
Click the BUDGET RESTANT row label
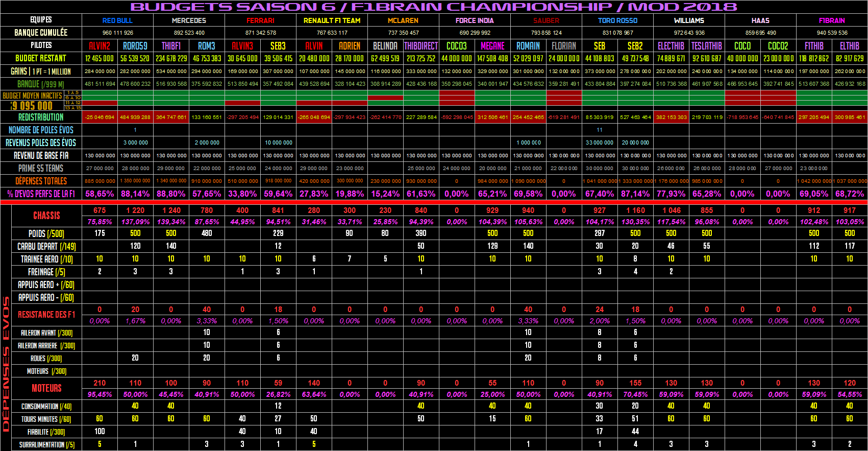click(x=41, y=58)
